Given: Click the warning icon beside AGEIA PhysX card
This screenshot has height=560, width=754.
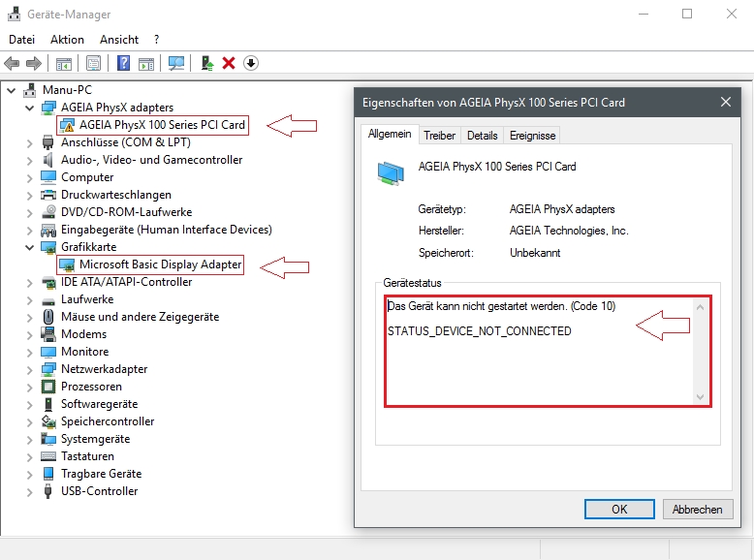Looking at the screenshot, I should tap(67, 125).
